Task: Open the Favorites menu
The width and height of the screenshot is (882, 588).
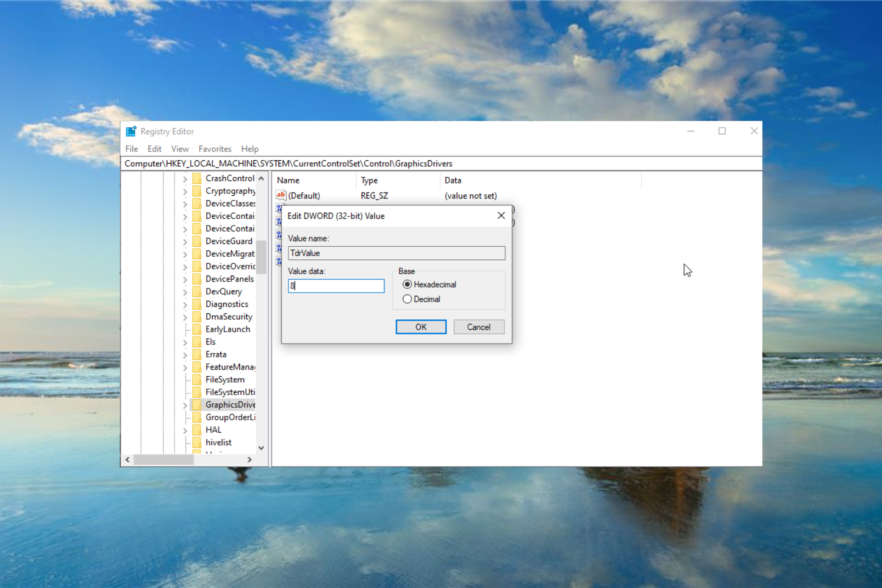Action: pos(215,149)
